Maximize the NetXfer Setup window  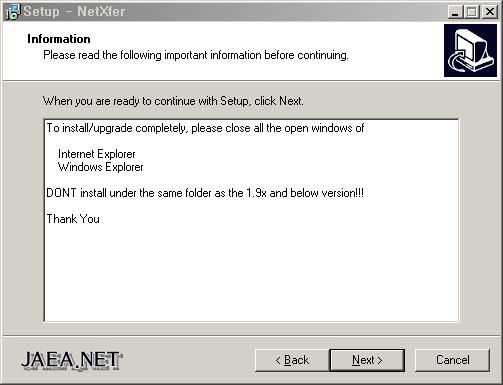coord(472,12)
